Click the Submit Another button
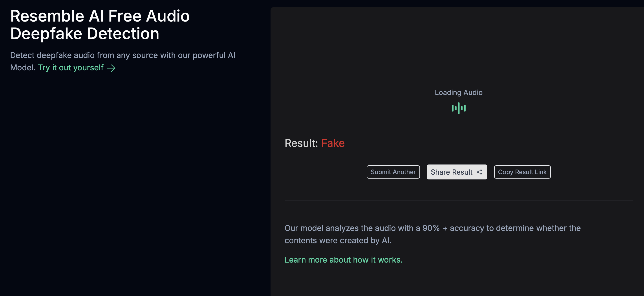 click(x=393, y=172)
